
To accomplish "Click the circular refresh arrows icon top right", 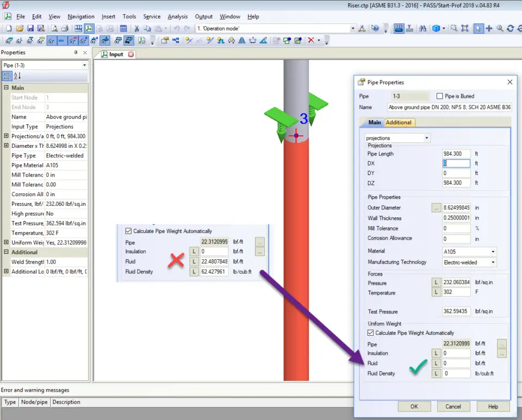I will click(510, 28).
